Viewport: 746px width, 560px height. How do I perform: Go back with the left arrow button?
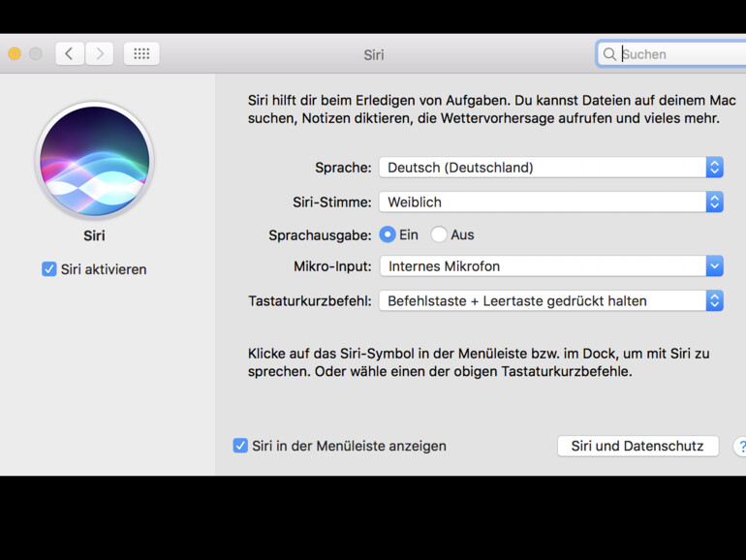click(x=69, y=54)
